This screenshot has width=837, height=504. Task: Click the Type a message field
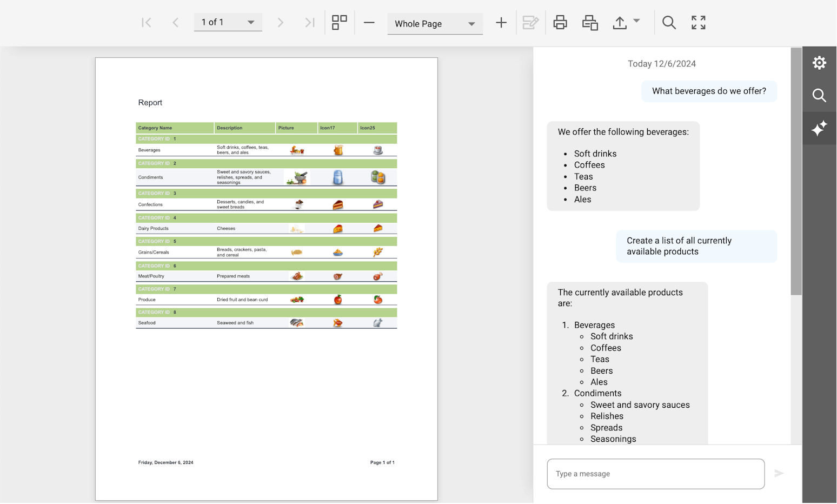click(655, 474)
